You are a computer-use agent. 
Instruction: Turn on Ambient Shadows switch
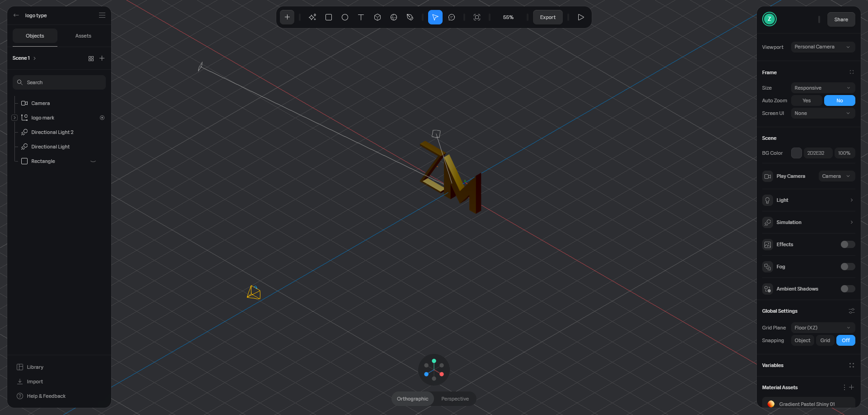pyautogui.click(x=847, y=289)
